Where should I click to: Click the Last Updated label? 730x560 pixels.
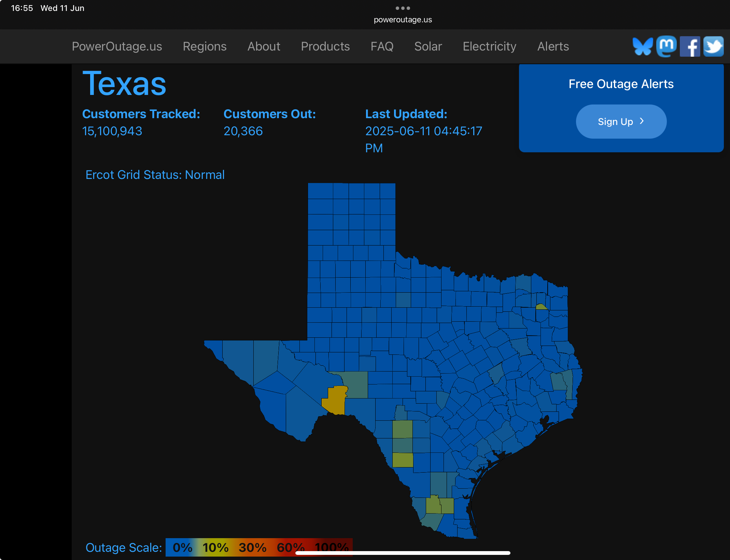406,114
